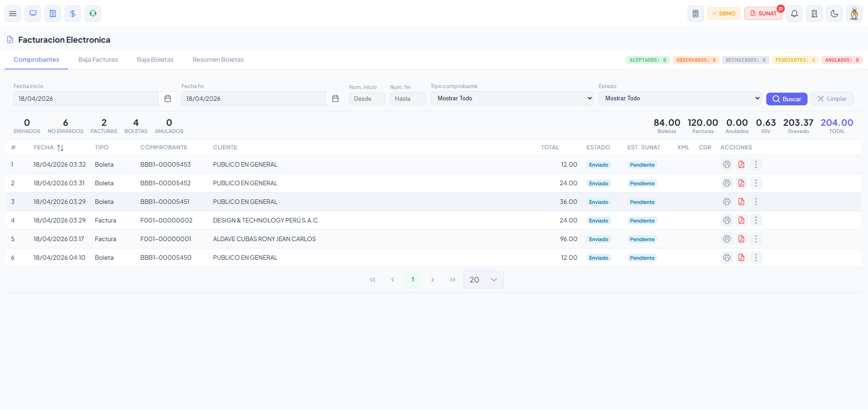868x410 pixels.
Task: Click the Buscar button
Action: coord(787,99)
